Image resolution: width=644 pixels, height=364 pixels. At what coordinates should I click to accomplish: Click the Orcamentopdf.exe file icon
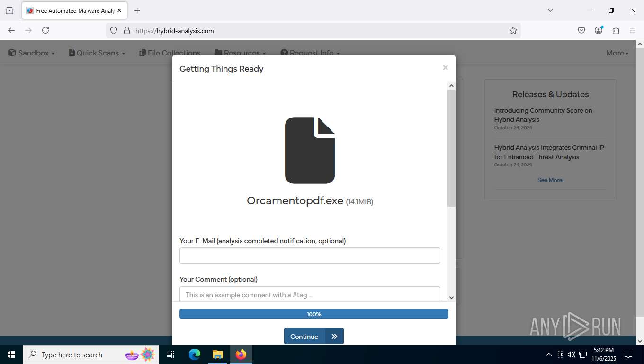click(310, 150)
